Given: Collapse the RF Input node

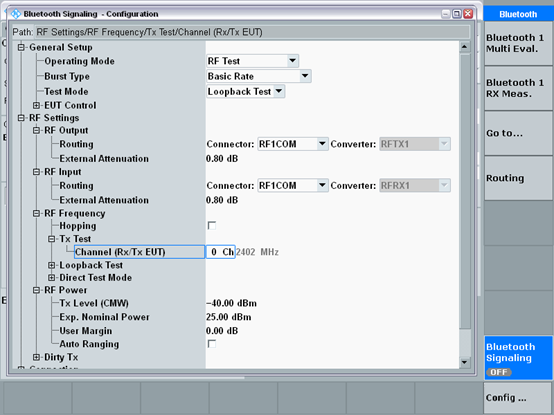Looking at the screenshot, I should click(x=36, y=172).
